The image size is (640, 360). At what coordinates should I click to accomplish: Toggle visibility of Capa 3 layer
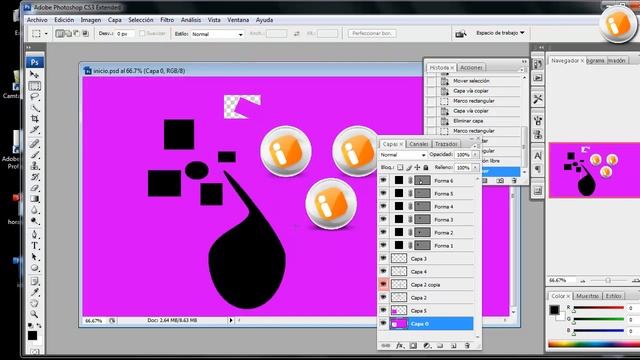383,258
